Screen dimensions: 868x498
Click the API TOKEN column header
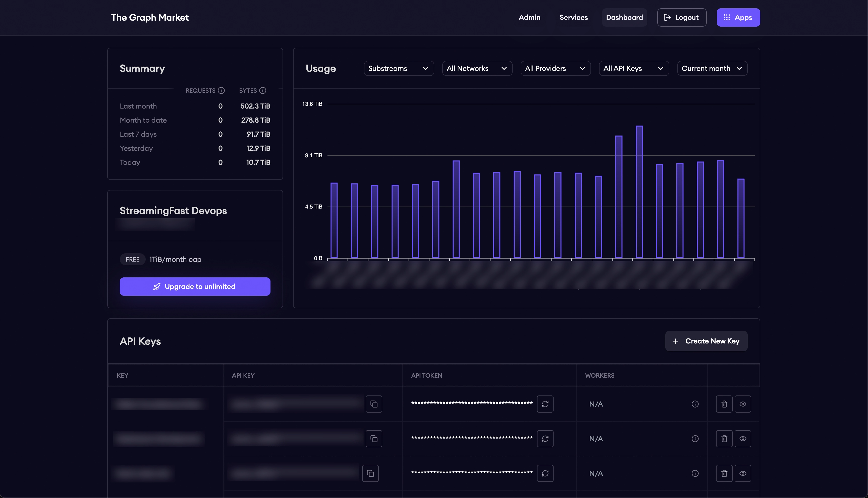pyautogui.click(x=427, y=376)
